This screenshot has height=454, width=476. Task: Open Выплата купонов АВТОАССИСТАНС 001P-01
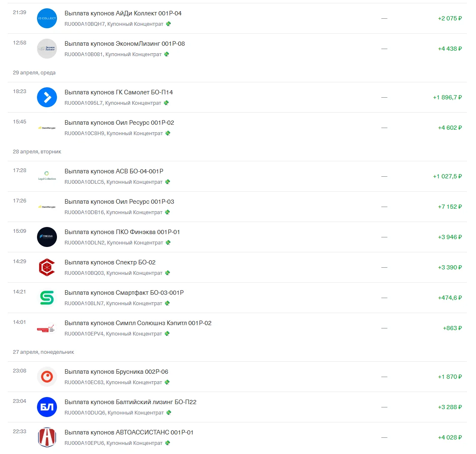tap(129, 432)
